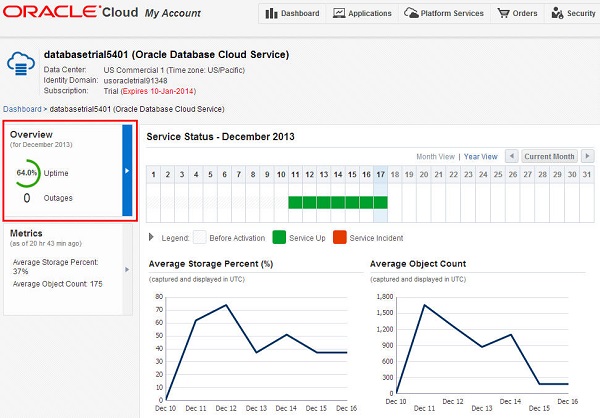Screen dimensions: 600x418
Task: Click the Metrics heading
Action: point(26,233)
